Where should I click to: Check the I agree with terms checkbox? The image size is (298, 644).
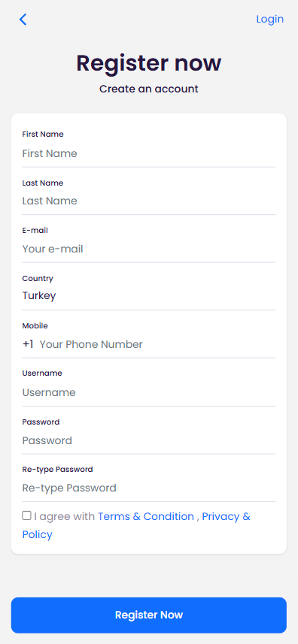click(x=26, y=516)
